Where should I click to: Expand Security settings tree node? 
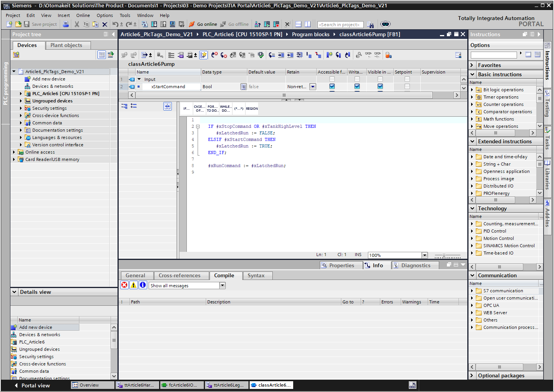(21, 108)
